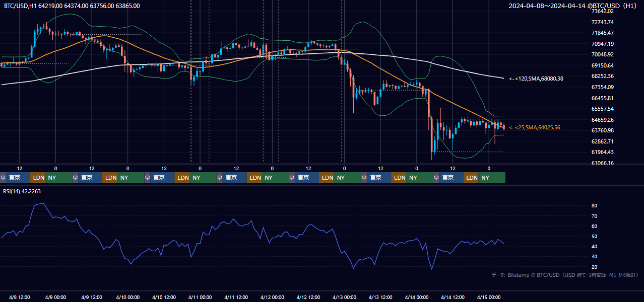This screenshot has width=644, height=302.
Task: Select RSI scale value 30
Action: pos(595,257)
